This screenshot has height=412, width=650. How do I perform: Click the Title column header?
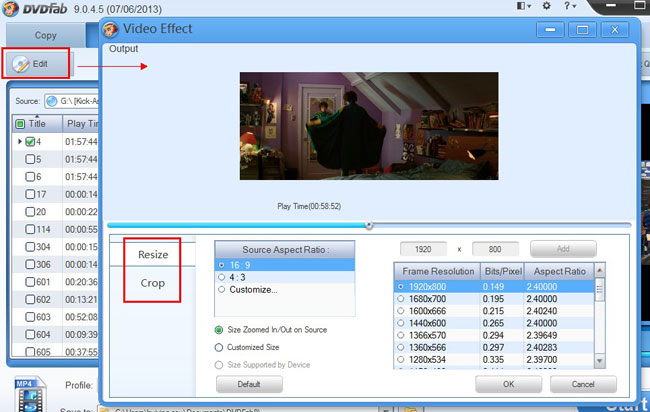37,124
